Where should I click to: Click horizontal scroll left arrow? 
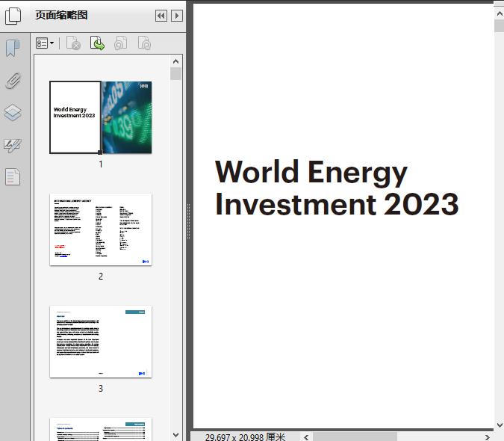pos(306,437)
